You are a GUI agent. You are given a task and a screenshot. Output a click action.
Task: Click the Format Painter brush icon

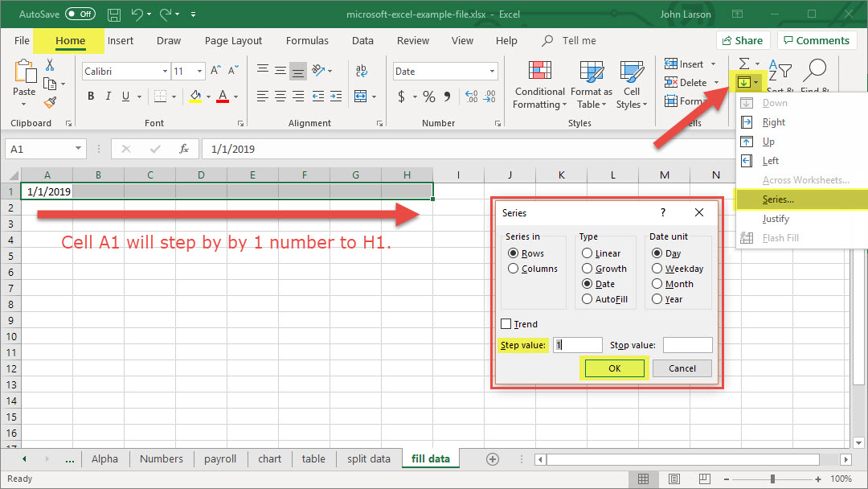pyautogui.click(x=50, y=102)
